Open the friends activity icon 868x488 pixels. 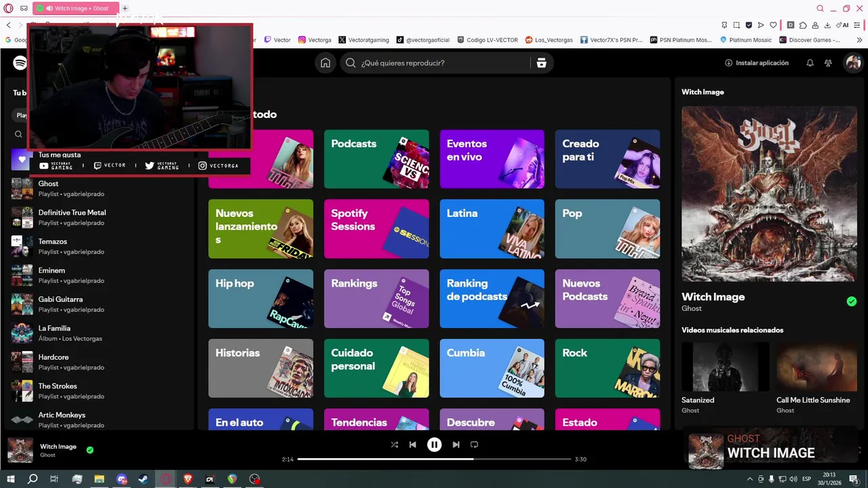(x=828, y=63)
